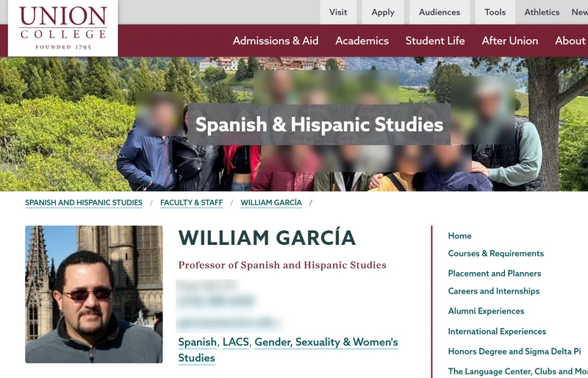Screen dimensions: 588x378
Task: Open Placement and Planners sidebar link
Action: [x=494, y=274]
